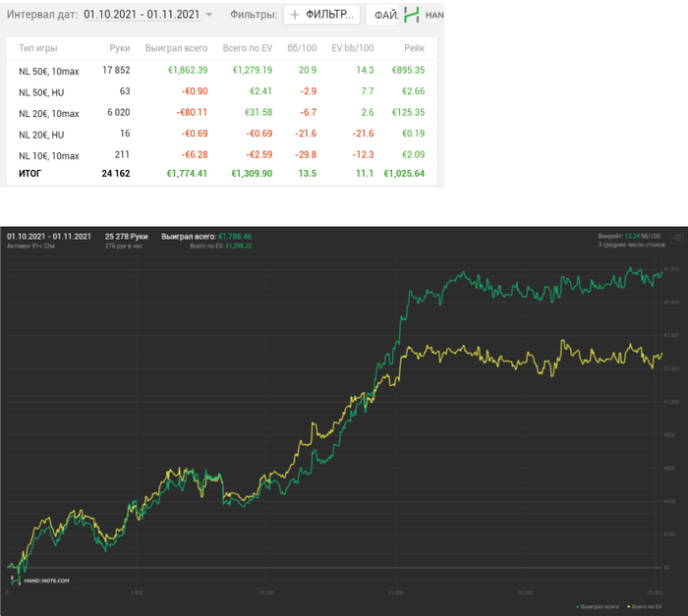Click the Hand2Note logo beside ФАЙ.
This screenshot has height=616, width=688.
coord(411,15)
